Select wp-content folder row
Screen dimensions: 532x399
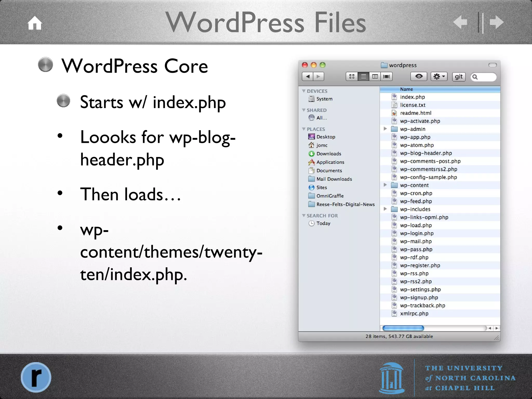point(440,185)
